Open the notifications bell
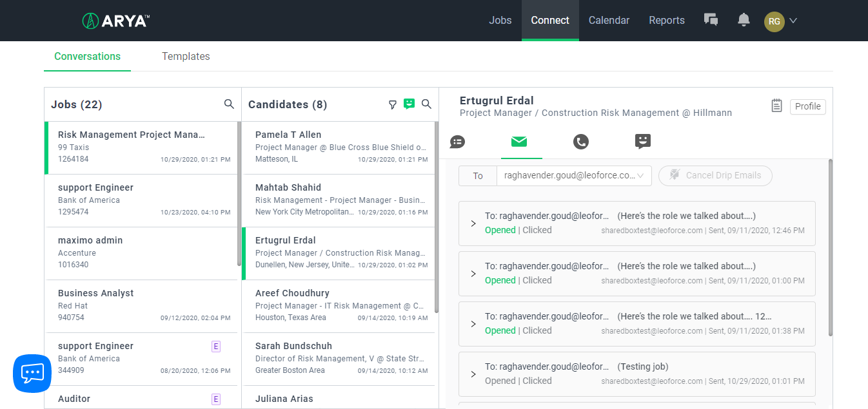This screenshot has height=409, width=868. pyautogui.click(x=744, y=20)
